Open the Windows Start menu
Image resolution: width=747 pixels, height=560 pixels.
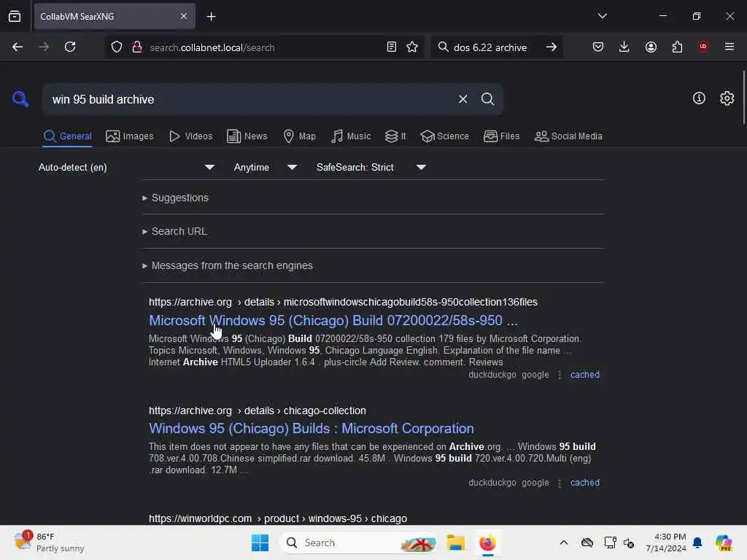pos(260,542)
